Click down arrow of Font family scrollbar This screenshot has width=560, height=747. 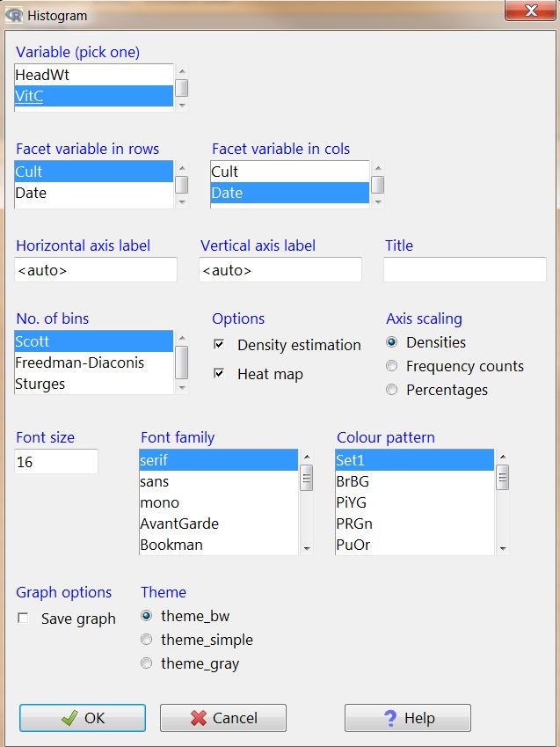tap(307, 549)
